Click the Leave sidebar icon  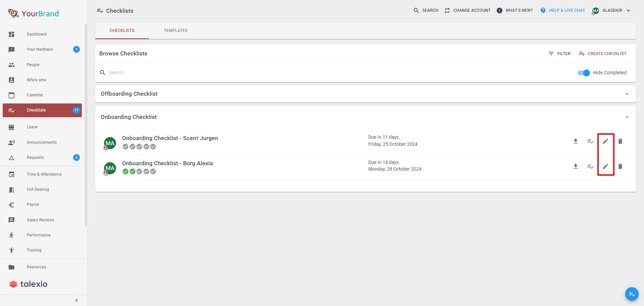click(11, 127)
